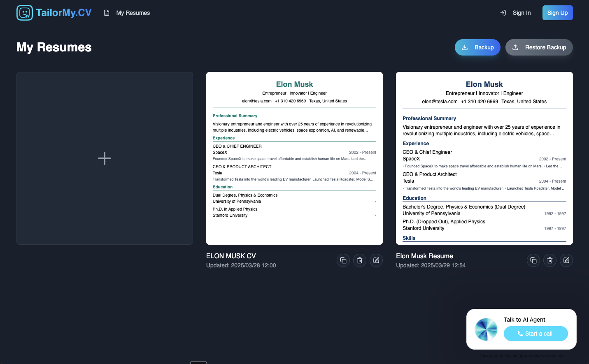Click the ELON MUSK CV title
589x364 pixels.
231,256
